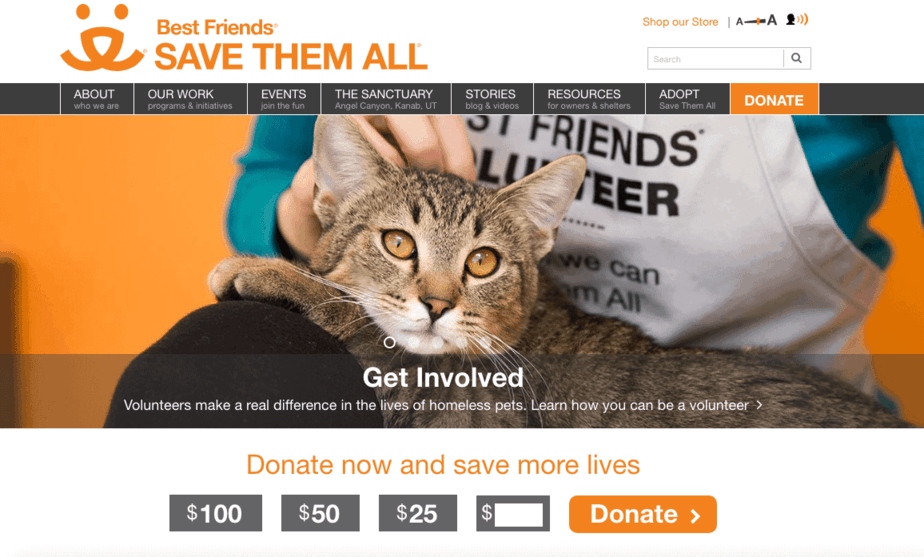Click the large A text-size icon
Screen dimensions: 924x557
(x=772, y=21)
